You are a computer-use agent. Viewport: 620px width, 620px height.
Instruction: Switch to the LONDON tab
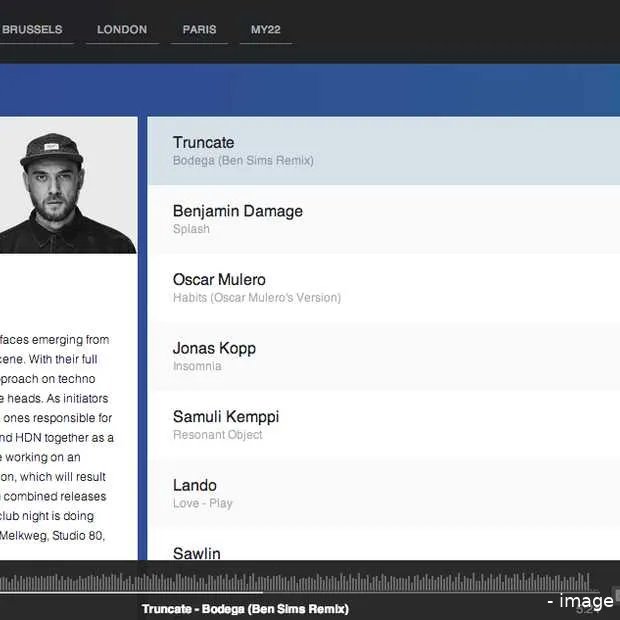point(122,30)
